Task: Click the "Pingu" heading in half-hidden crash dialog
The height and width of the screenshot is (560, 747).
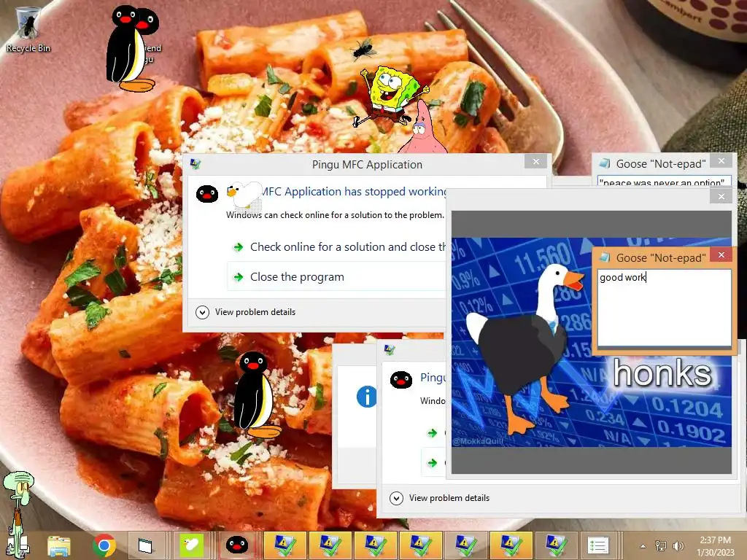Action: [433, 378]
